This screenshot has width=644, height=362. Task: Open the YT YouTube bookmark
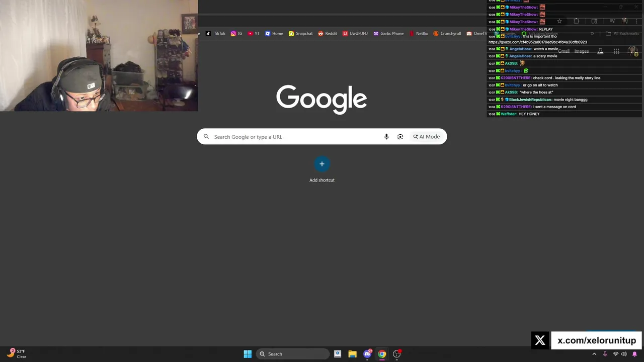click(254, 34)
